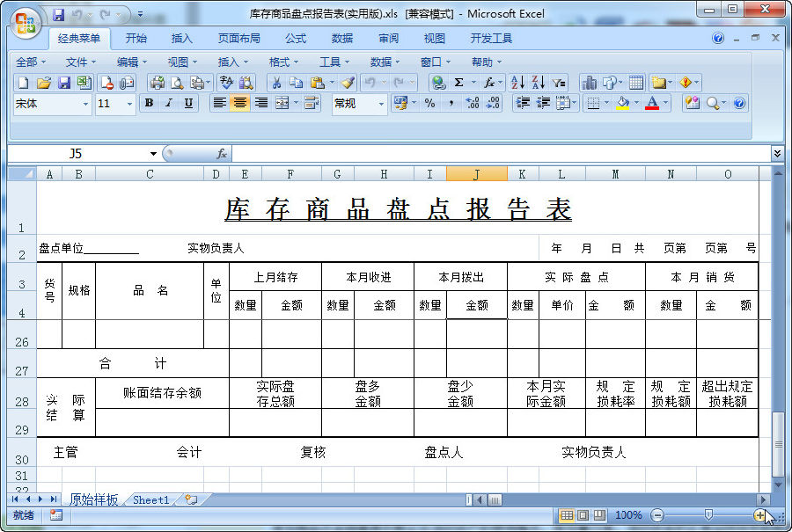Switch to the Sheet1 tab

[x=148, y=499]
